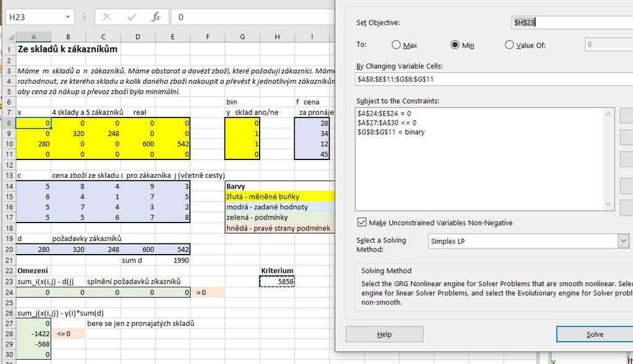Screen dimensions: 633x364
Task: Click legend cell 'žlutá - měněné buňky'
Action: tap(280, 197)
